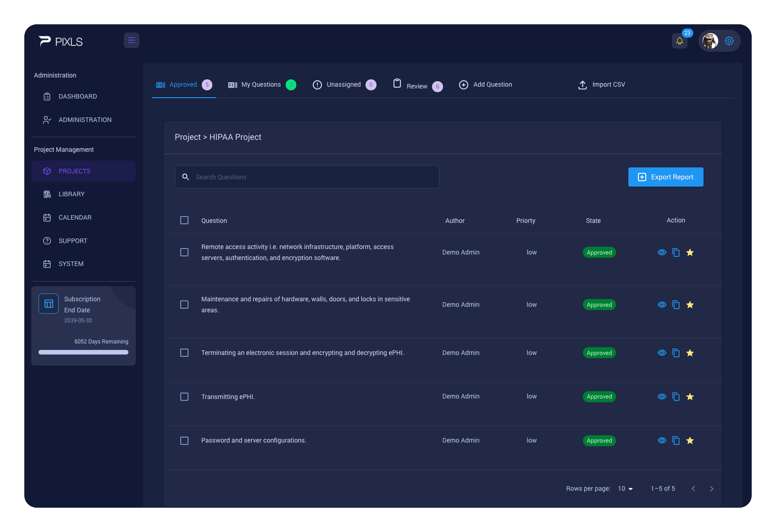Click the subscription panel icon

[49, 304]
